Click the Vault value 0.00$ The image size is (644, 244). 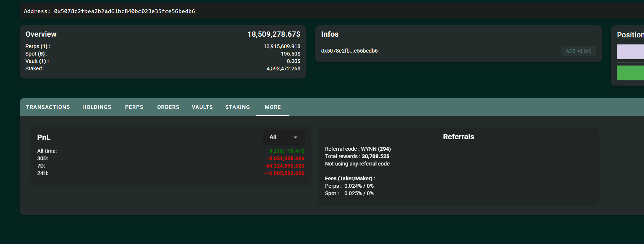293,61
